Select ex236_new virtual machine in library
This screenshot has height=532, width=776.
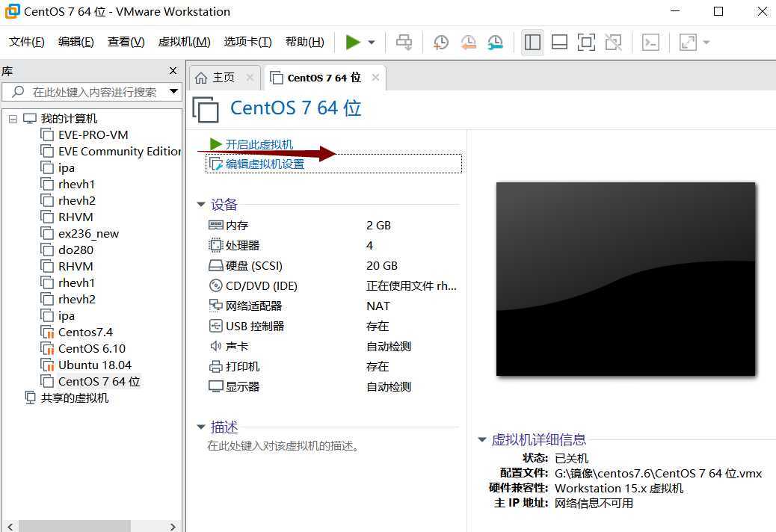click(88, 233)
